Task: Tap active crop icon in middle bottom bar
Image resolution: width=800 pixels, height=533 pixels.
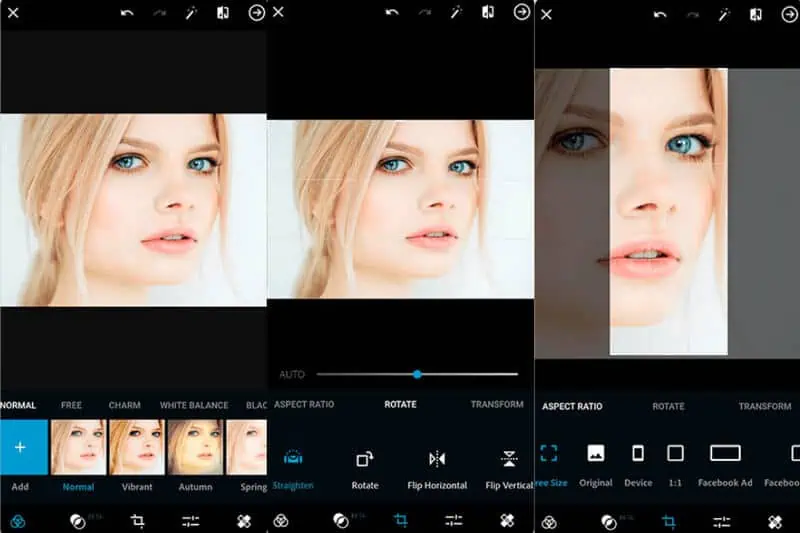Action: (x=401, y=520)
